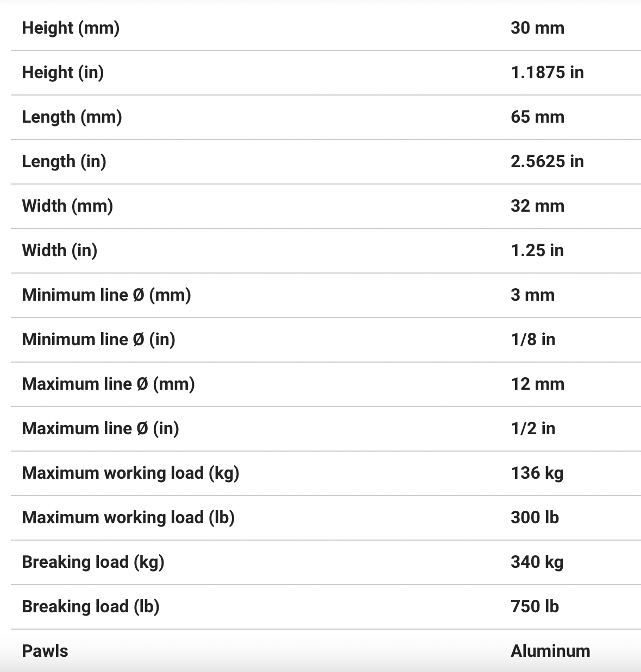641x672 pixels.
Task: Click the Length (mm) label
Action: 72,117
